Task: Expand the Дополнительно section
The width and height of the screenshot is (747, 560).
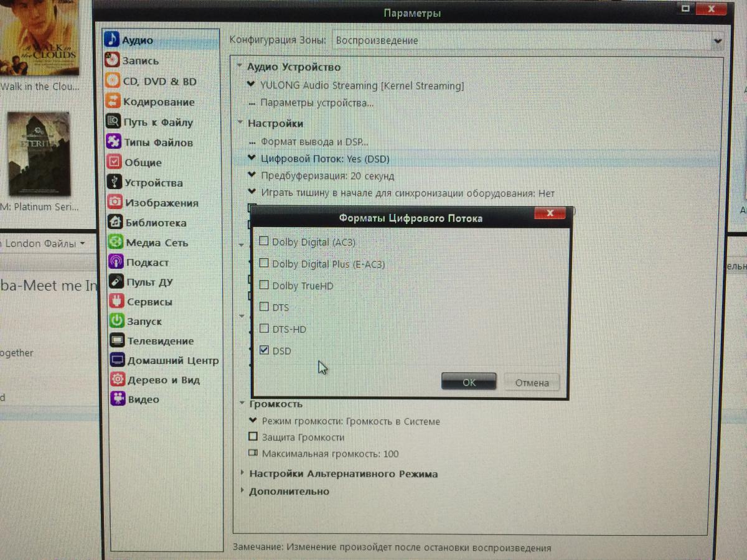Action: (243, 491)
